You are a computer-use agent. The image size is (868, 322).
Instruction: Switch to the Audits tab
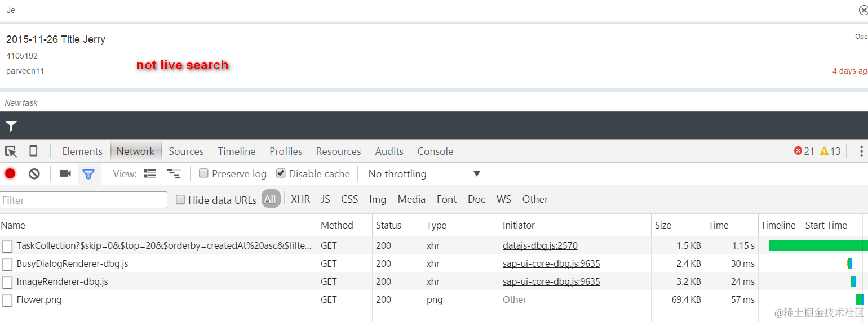point(389,151)
